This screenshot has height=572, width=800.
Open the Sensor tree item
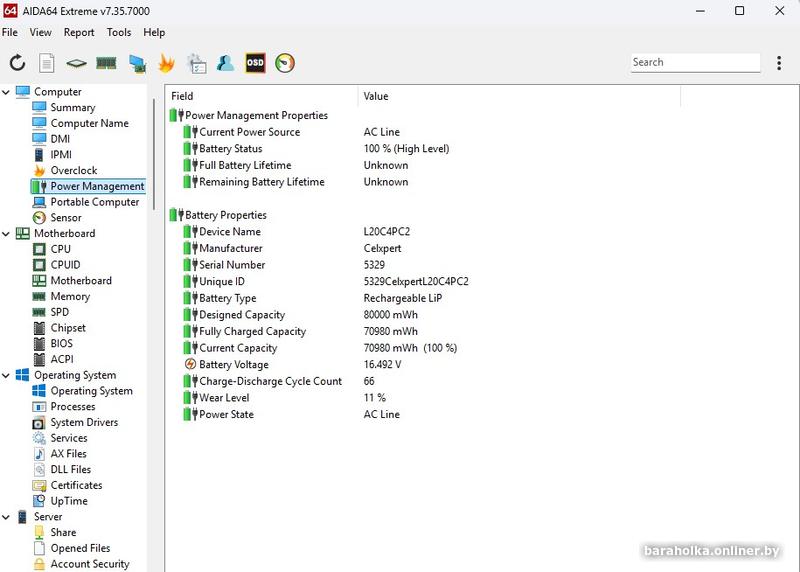(57, 218)
